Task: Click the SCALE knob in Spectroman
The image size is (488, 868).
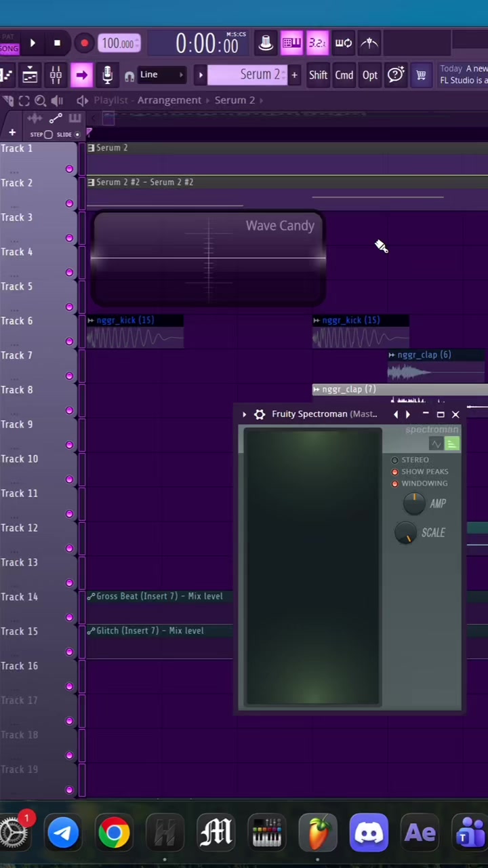Action: click(405, 533)
